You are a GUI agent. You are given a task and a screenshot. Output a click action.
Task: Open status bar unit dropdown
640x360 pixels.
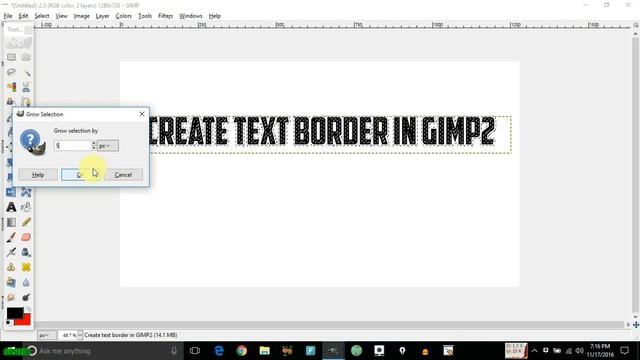47,335
